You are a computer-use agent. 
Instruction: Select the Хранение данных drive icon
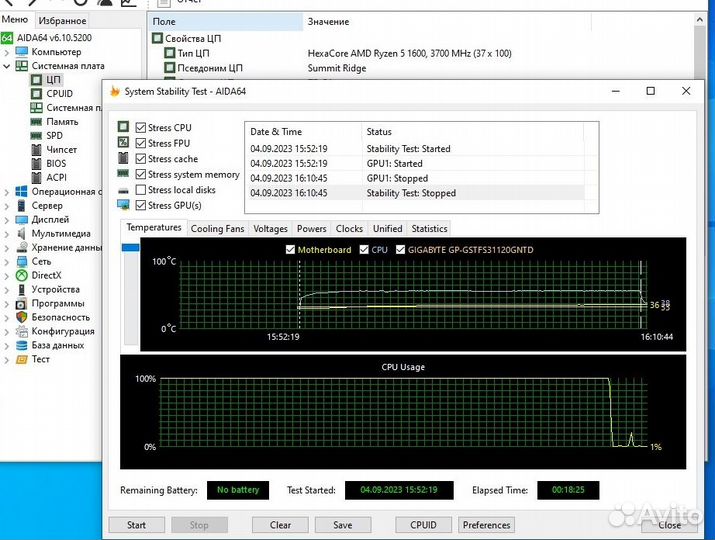tap(21, 248)
